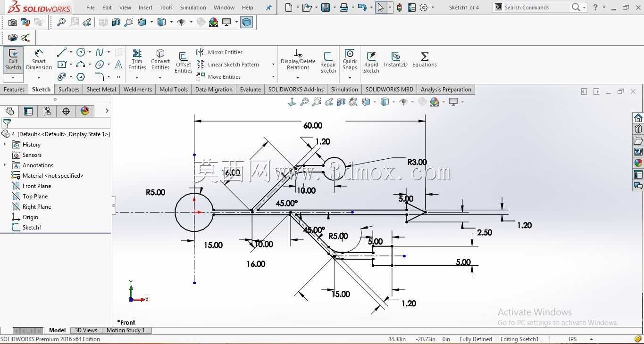Image resolution: width=644 pixels, height=344 pixels.
Task: Open the File menu
Action: 91,8
